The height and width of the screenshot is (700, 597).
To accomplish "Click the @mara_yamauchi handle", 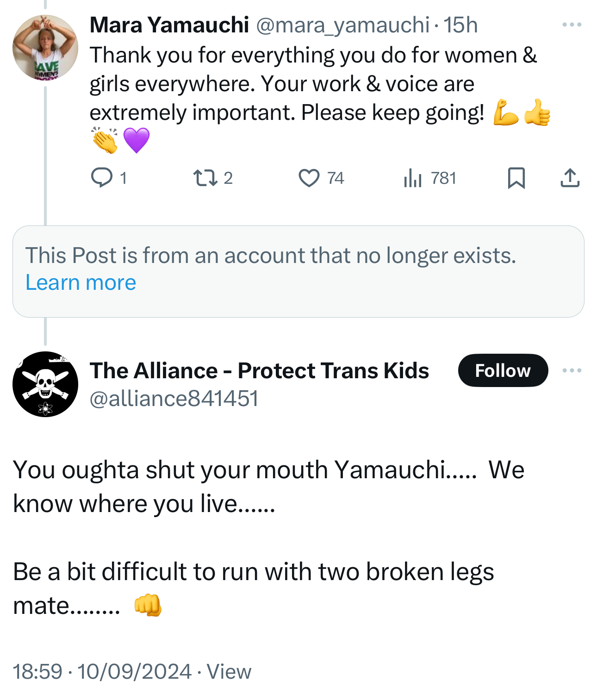I will click(x=342, y=25).
